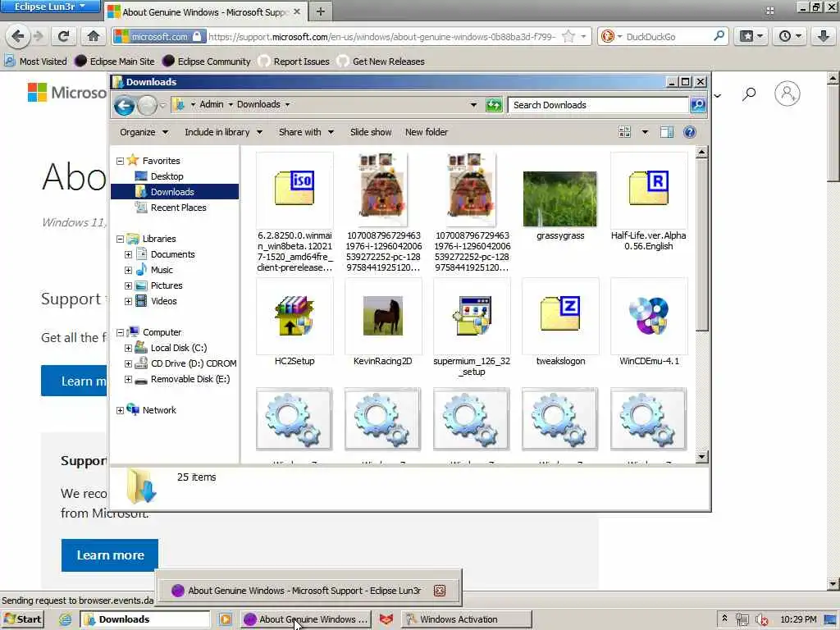Select Removable Disk (E:) in tree

(x=189, y=379)
